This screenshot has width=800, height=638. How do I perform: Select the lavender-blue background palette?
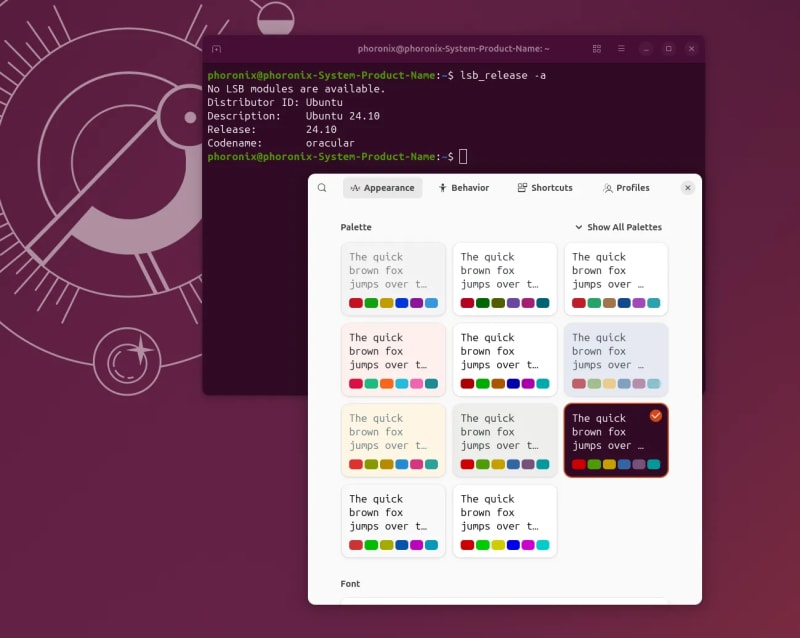point(615,359)
